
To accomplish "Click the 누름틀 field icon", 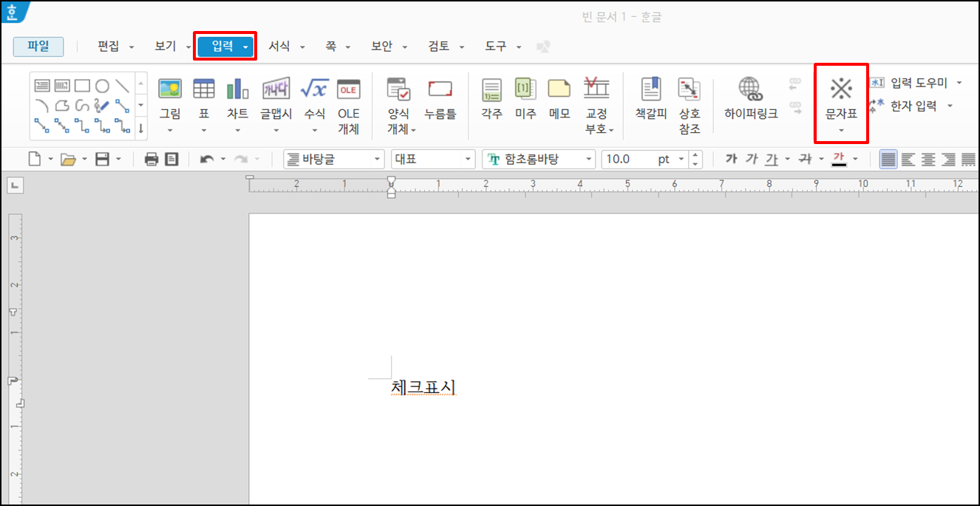I will click(440, 89).
